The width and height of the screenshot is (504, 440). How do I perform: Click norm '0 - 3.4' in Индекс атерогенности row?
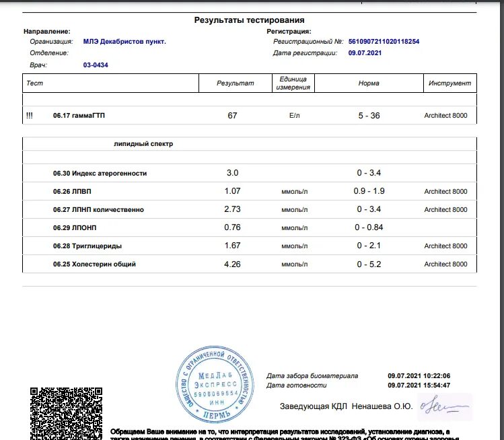(x=369, y=173)
